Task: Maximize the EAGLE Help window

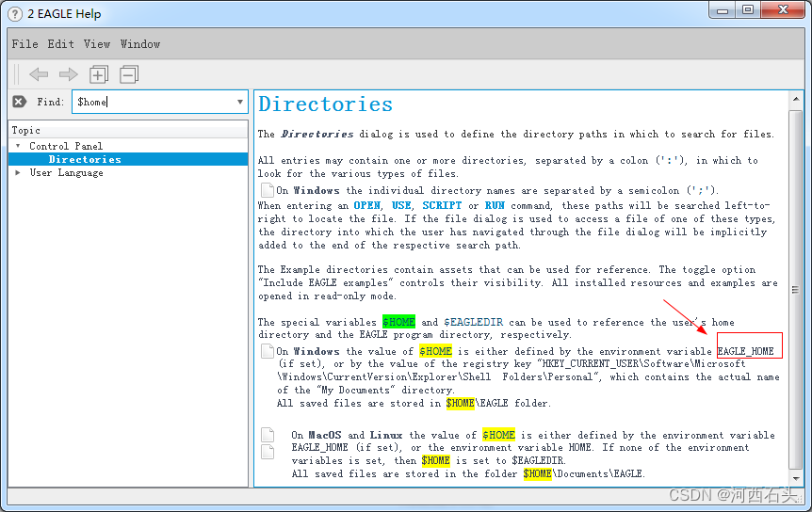Action: click(x=748, y=10)
